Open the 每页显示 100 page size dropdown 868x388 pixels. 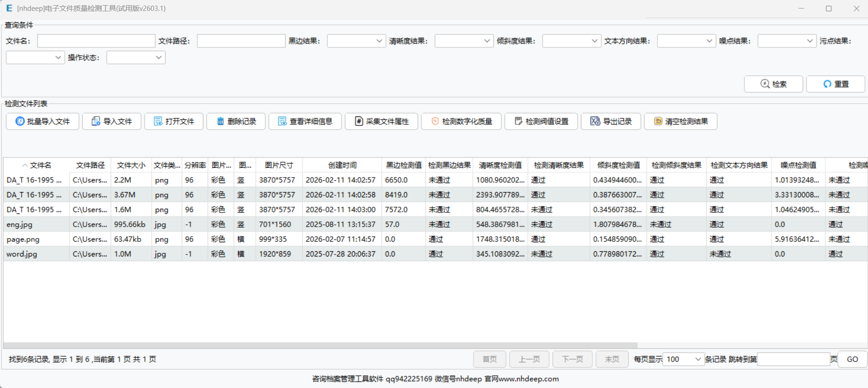pyautogui.click(x=684, y=359)
